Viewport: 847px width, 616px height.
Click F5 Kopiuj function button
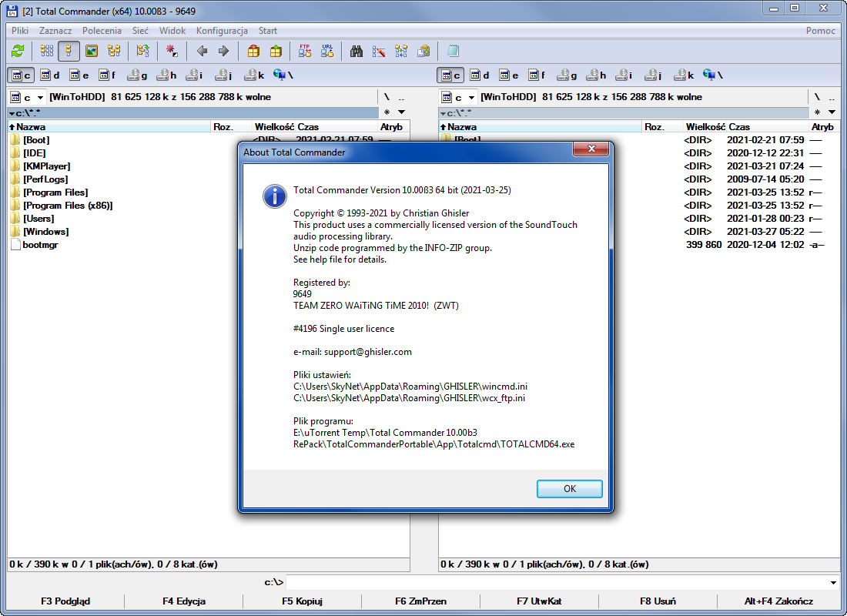[302, 601]
